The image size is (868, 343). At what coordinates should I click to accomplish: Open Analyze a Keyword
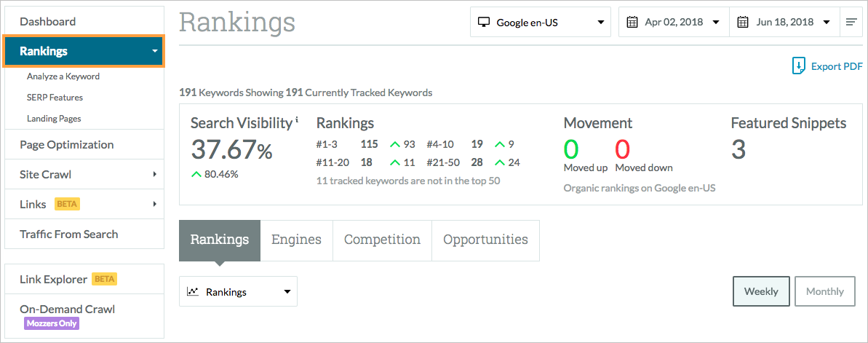coord(63,76)
